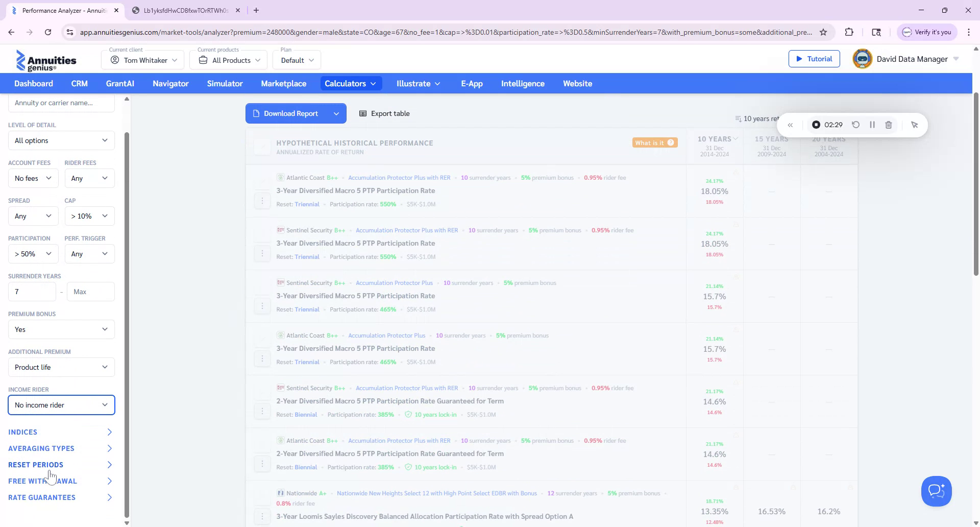Open the Calculators menu
The width and height of the screenshot is (980, 527).
click(351, 83)
